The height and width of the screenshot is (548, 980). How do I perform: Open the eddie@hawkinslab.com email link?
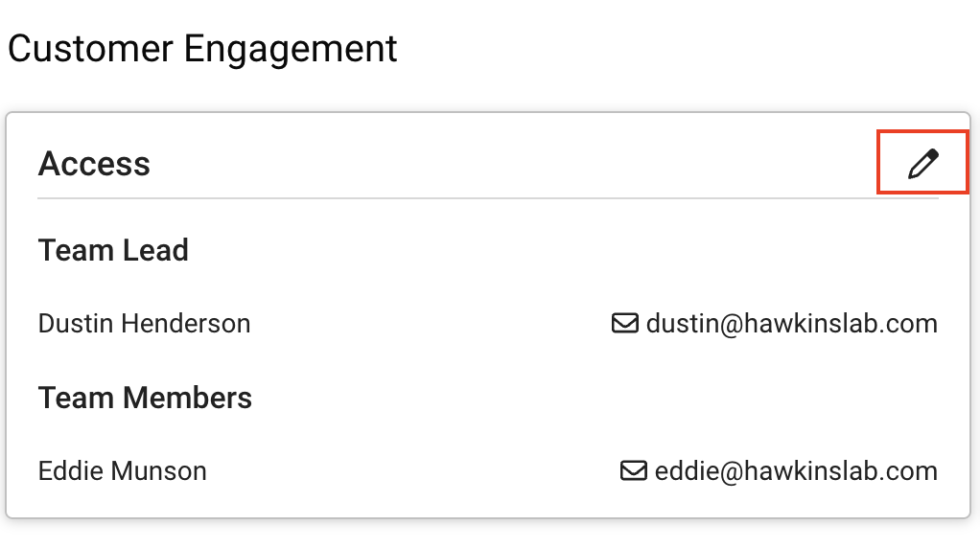[796, 470]
